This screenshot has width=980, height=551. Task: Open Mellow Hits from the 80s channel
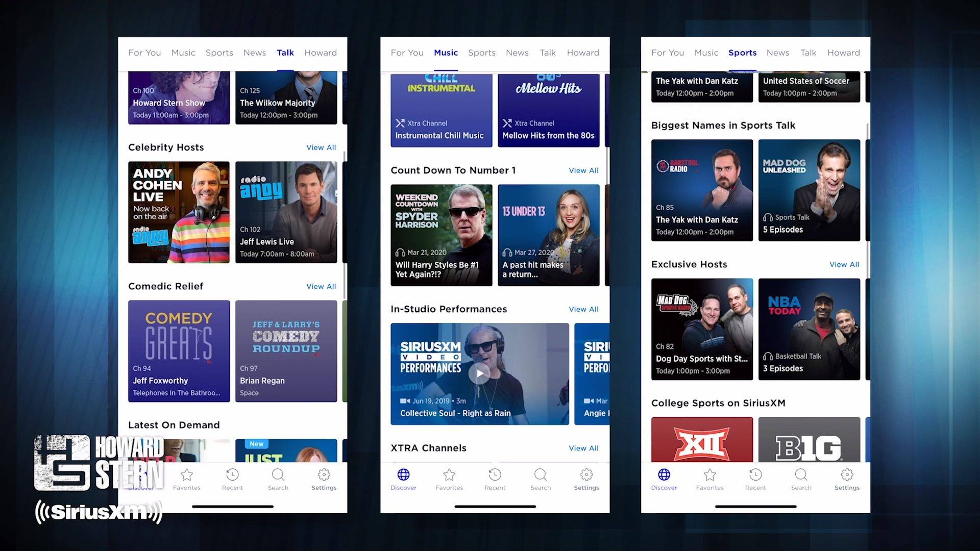click(x=549, y=111)
